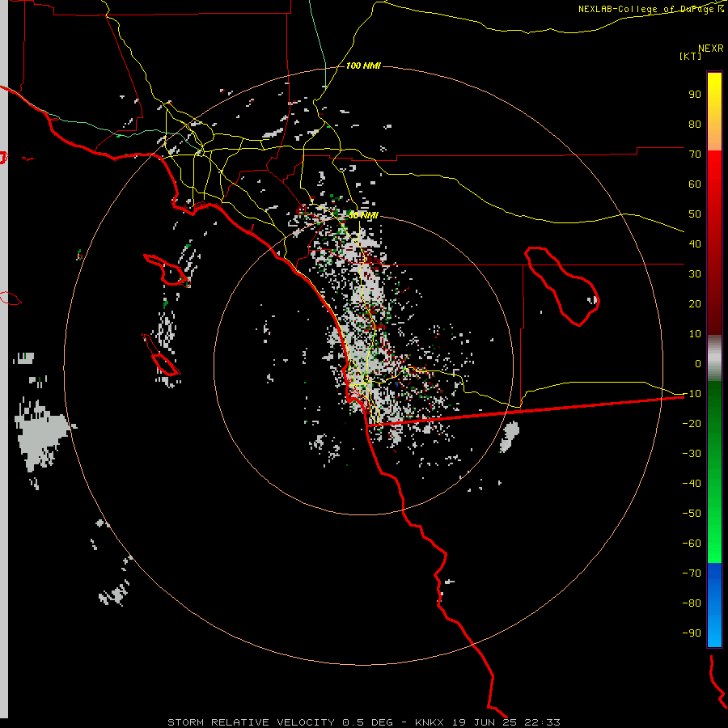This screenshot has width=728, height=728.
Task: Click the -20 knot scale label
Action: (692, 423)
